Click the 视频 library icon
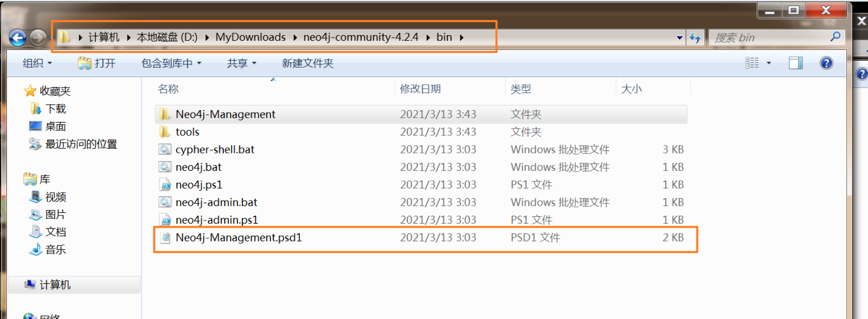 (x=36, y=196)
